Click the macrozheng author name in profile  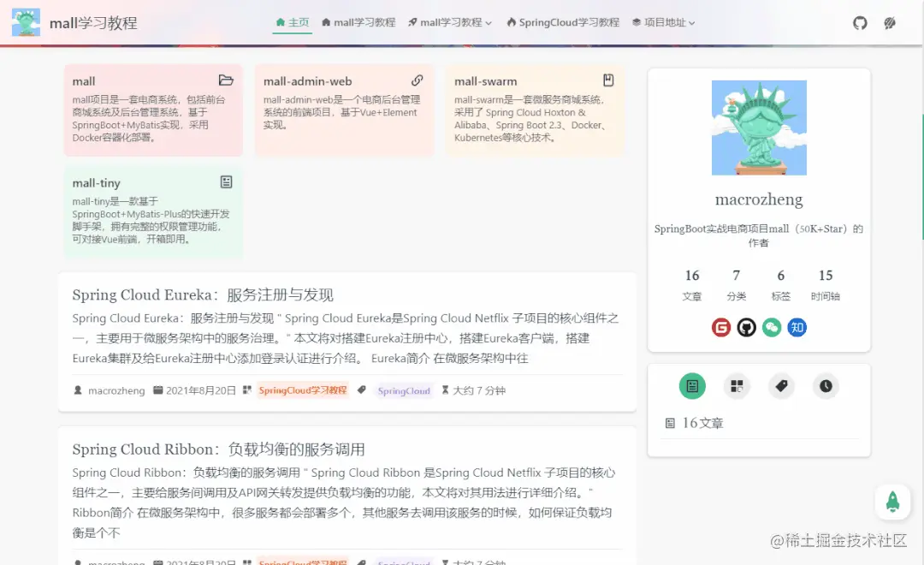759,199
